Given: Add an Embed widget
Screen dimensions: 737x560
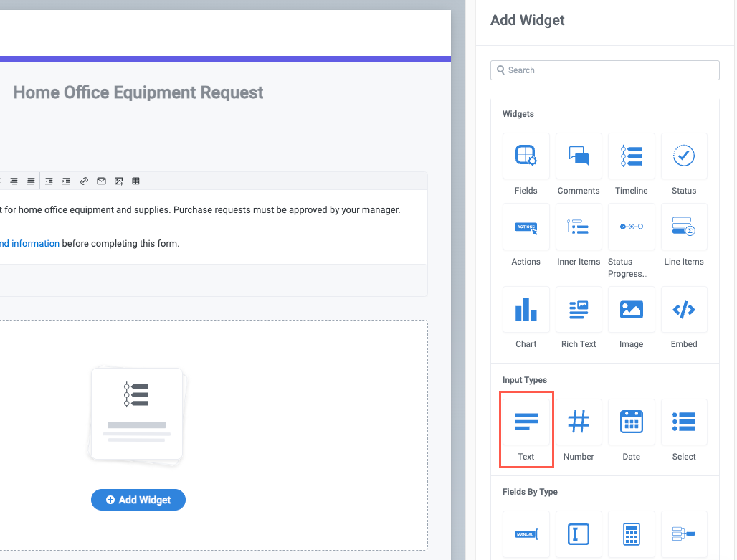Looking at the screenshot, I should point(683,310).
